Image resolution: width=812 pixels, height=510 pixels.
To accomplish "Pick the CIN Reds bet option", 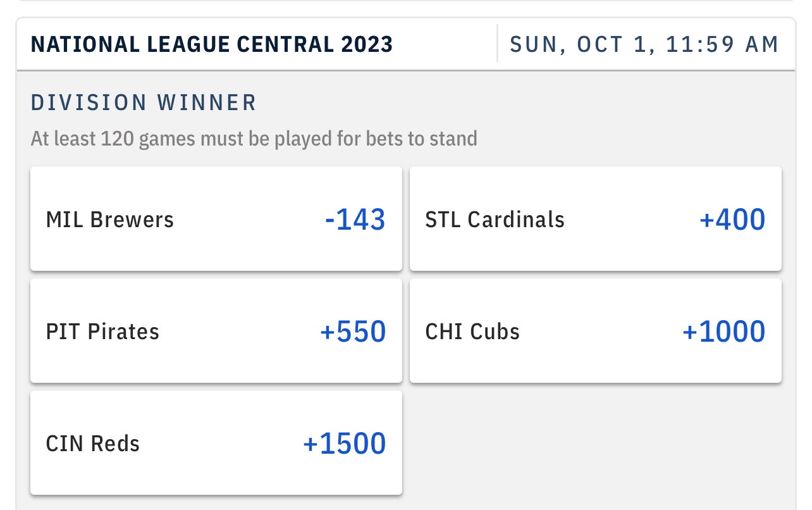I will point(216,443).
